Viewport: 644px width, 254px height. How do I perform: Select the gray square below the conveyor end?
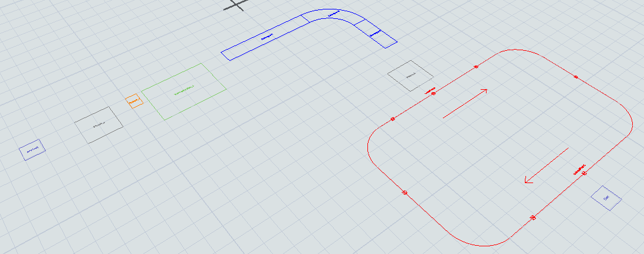tap(410, 76)
